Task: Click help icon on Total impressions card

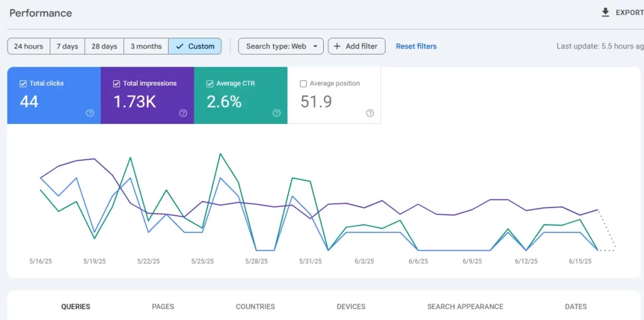Action: pyautogui.click(x=183, y=113)
